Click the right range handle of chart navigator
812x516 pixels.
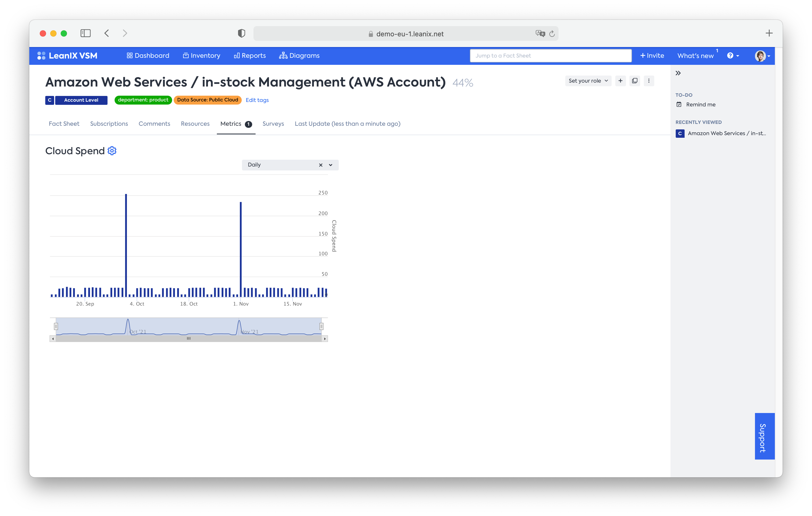[x=321, y=326]
